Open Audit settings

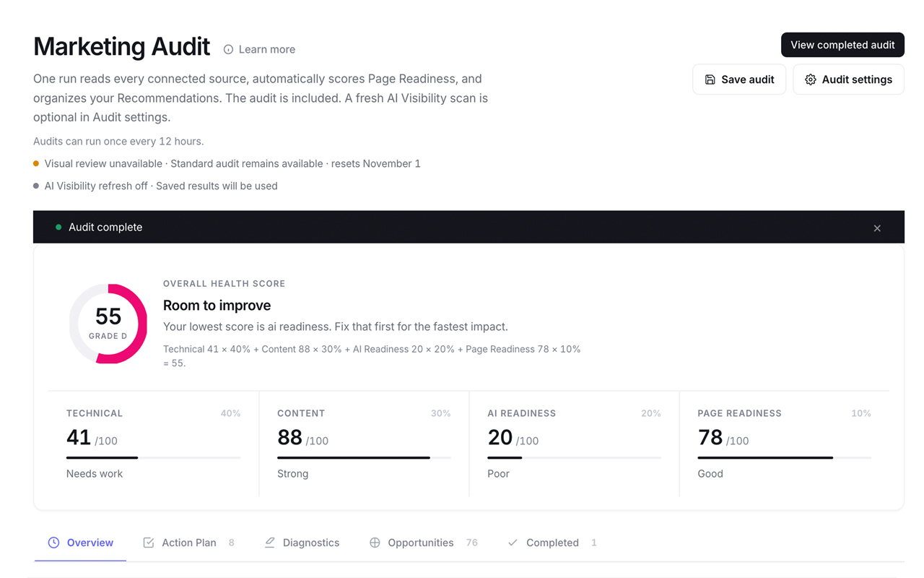(848, 79)
